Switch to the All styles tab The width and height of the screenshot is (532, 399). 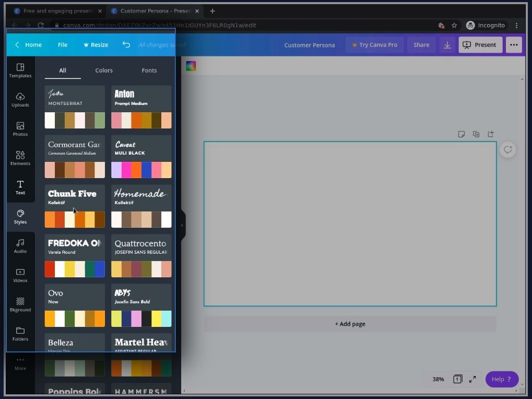click(63, 71)
